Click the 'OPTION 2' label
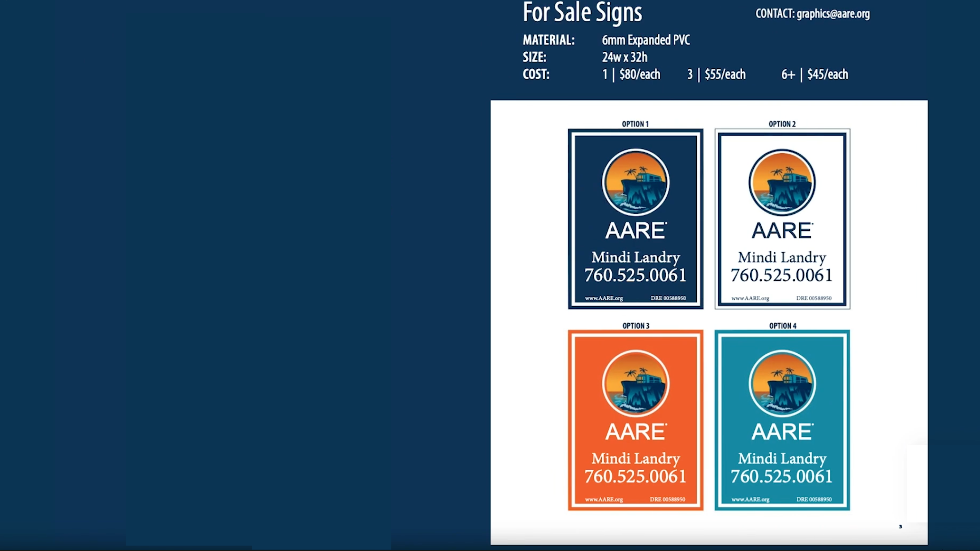The width and height of the screenshot is (980, 551). [782, 124]
